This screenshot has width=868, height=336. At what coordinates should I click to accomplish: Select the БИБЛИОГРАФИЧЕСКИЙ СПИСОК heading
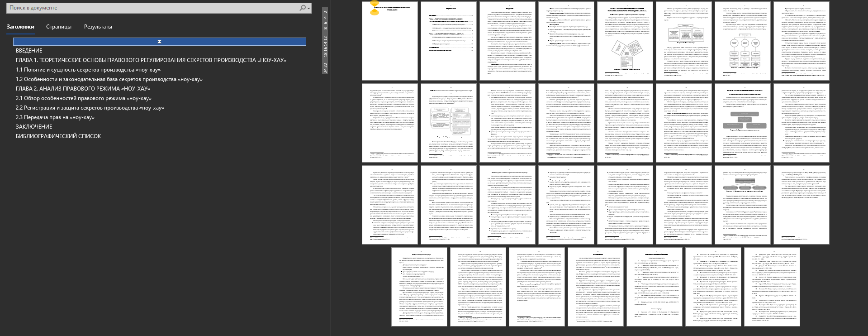[58, 136]
